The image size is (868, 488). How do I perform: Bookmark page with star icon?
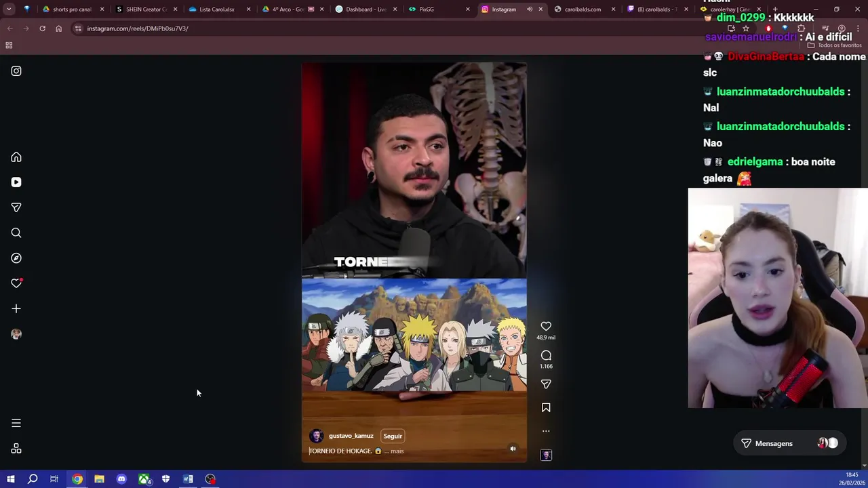(745, 28)
